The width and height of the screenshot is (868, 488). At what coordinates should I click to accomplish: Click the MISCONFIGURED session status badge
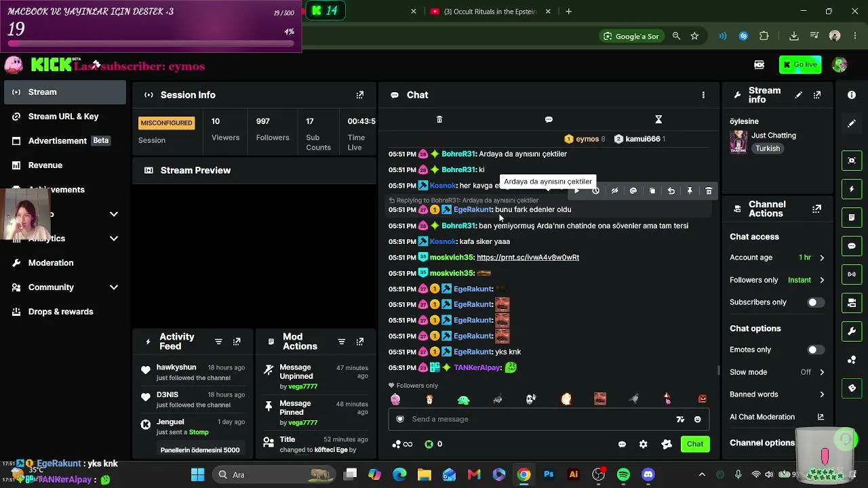(x=166, y=123)
